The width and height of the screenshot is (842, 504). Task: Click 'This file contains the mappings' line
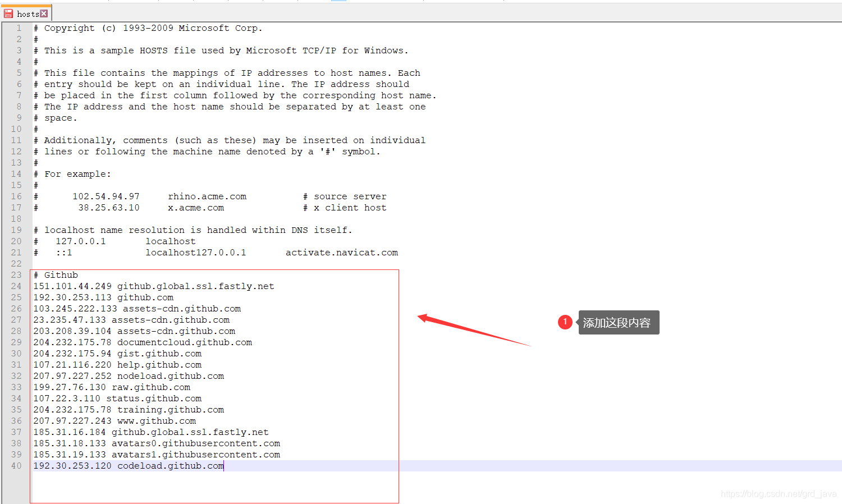click(x=227, y=73)
